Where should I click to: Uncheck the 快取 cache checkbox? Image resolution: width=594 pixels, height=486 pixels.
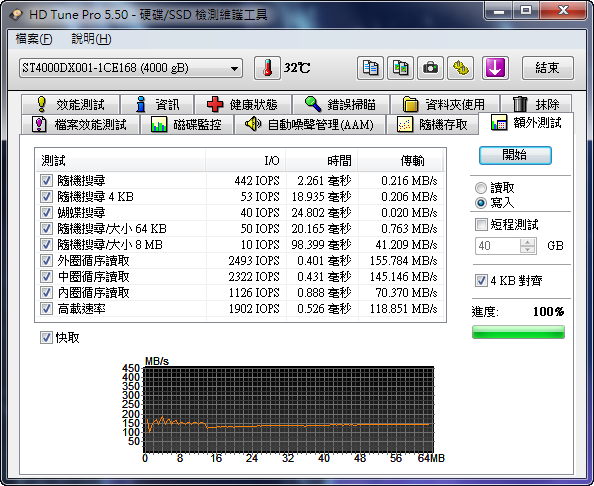point(46,338)
